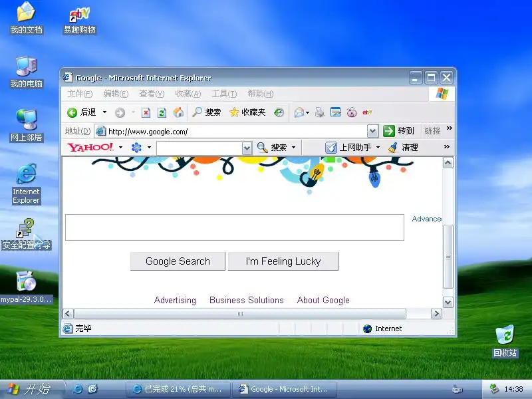Expand the Yahoo! logo dropdown arrow
The image size is (532, 399).
(x=120, y=148)
